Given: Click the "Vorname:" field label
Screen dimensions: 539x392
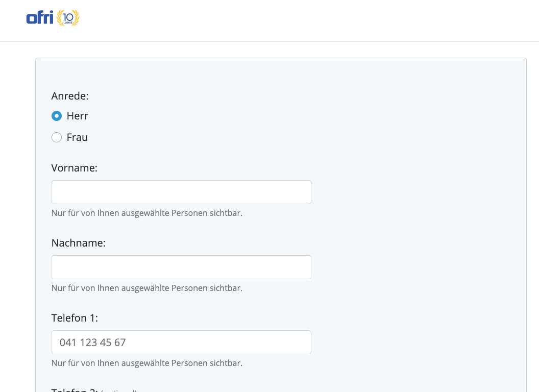Looking at the screenshot, I should tap(75, 168).
